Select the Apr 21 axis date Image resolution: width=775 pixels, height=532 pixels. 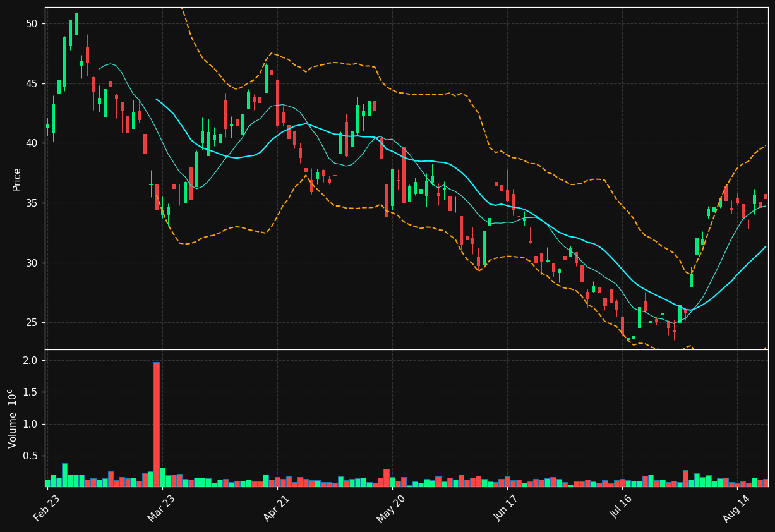276,507
